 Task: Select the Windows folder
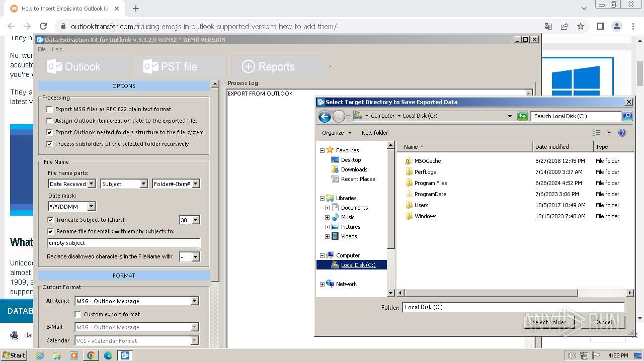pyautogui.click(x=425, y=216)
